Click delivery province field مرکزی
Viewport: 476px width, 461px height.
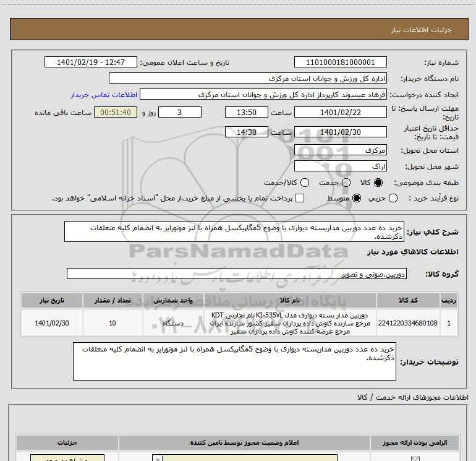click(340, 150)
